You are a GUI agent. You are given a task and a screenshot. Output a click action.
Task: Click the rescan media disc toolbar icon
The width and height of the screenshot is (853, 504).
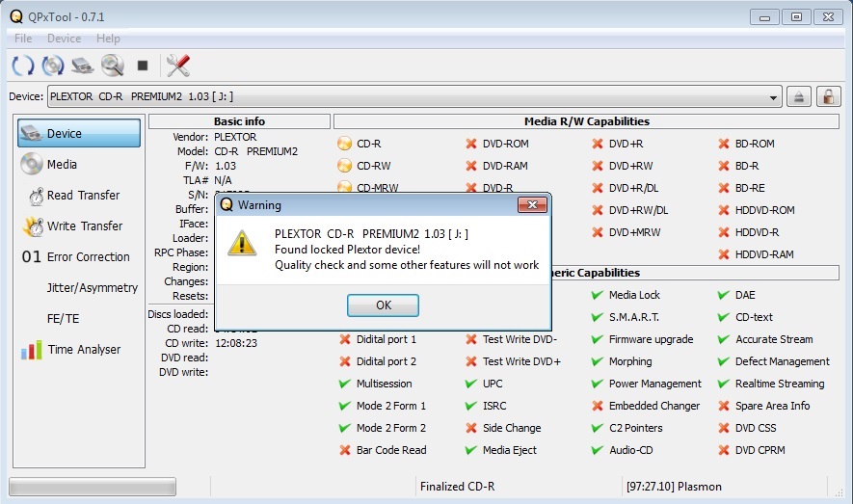(x=53, y=66)
